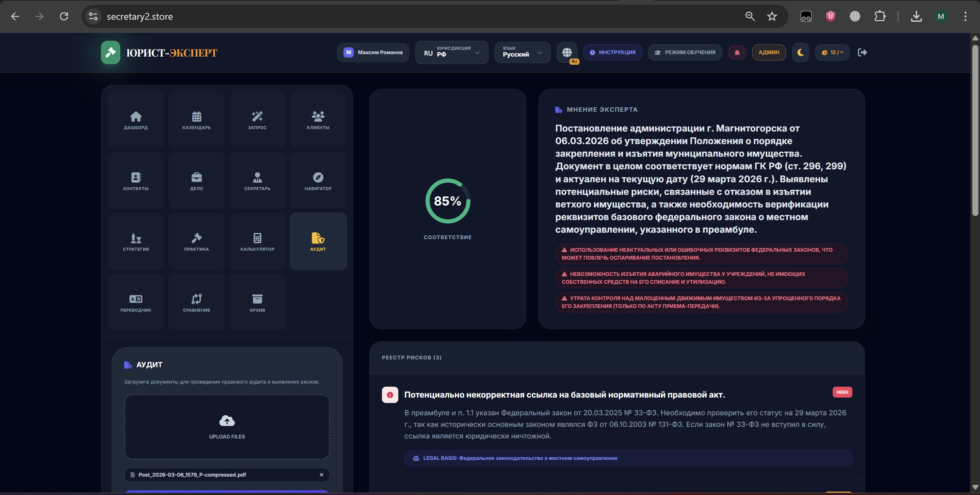Toggle dark mode with moon icon
Image resolution: width=980 pixels, height=495 pixels.
800,52
